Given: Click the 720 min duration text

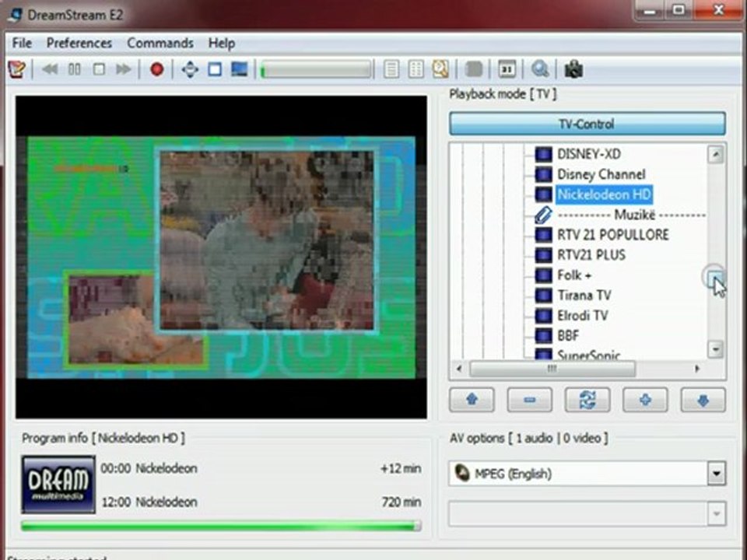Looking at the screenshot, I should [402, 502].
